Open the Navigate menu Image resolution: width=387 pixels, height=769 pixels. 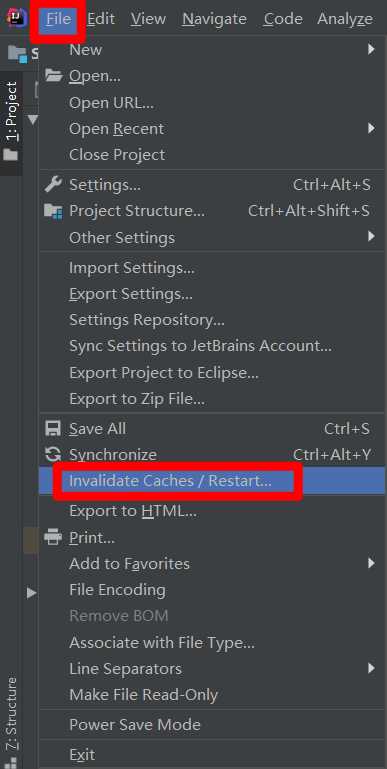(x=214, y=19)
